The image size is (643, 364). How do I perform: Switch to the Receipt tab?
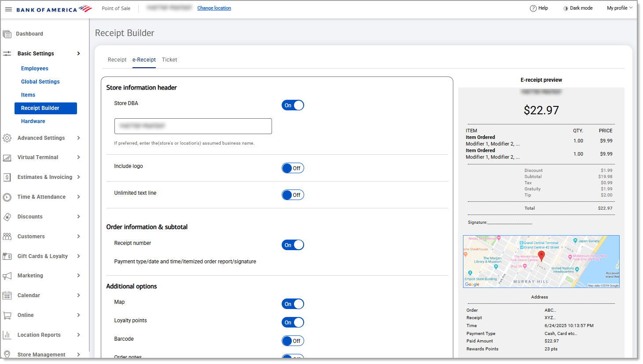coord(117,60)
